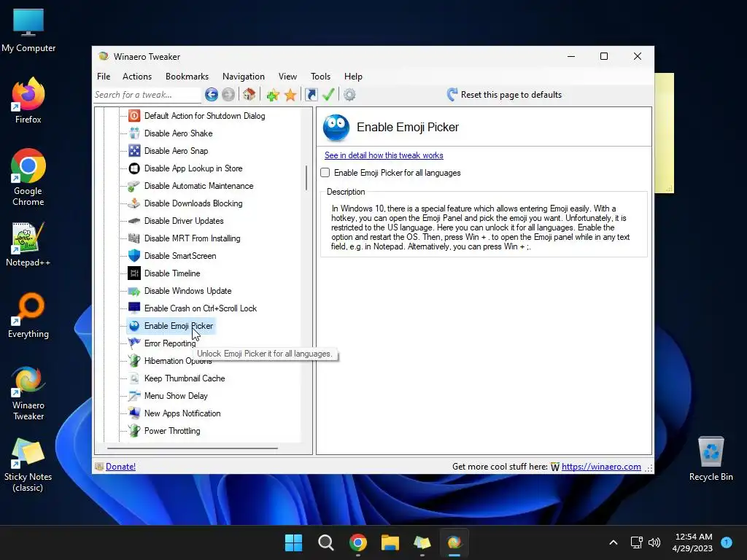Open Everything desktop shortcut
Viewport: 747px width, 560px height.
(28, 315)
